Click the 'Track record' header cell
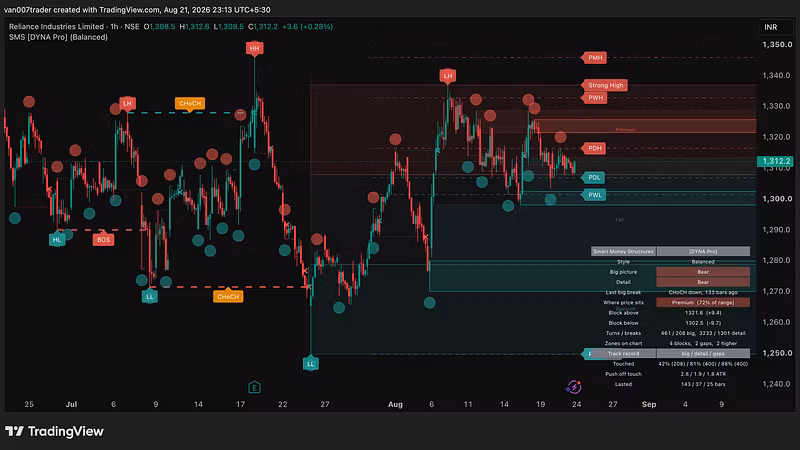Viewport: 800px width, 450px height. pos(623,354)
